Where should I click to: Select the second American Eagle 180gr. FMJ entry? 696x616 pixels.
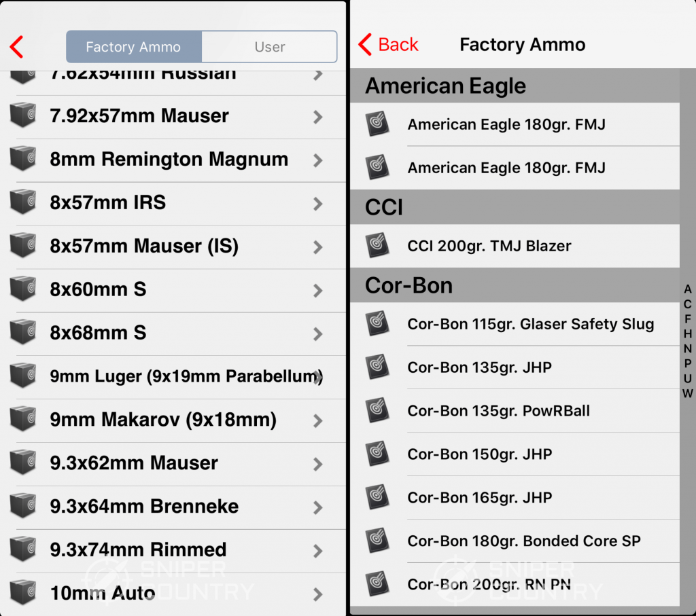[515, 168]
